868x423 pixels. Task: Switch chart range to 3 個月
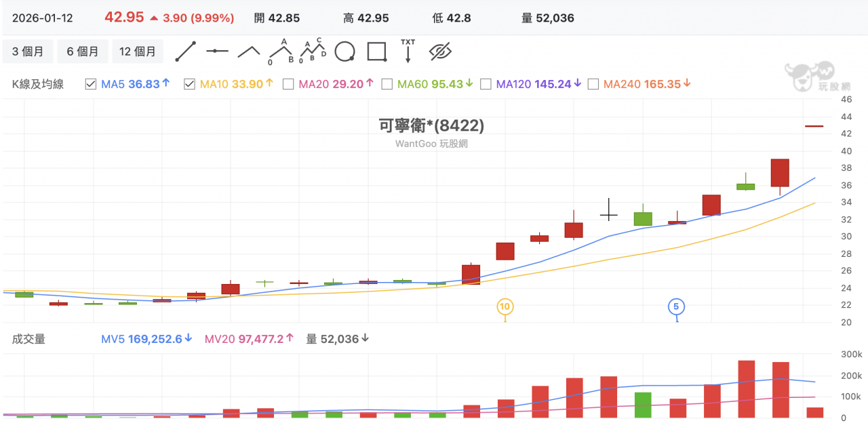pyautogui.click(x=28, y=52)
